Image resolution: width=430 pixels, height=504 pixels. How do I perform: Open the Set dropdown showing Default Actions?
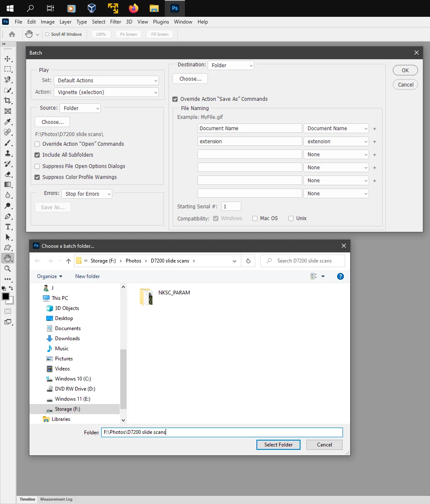106,81
